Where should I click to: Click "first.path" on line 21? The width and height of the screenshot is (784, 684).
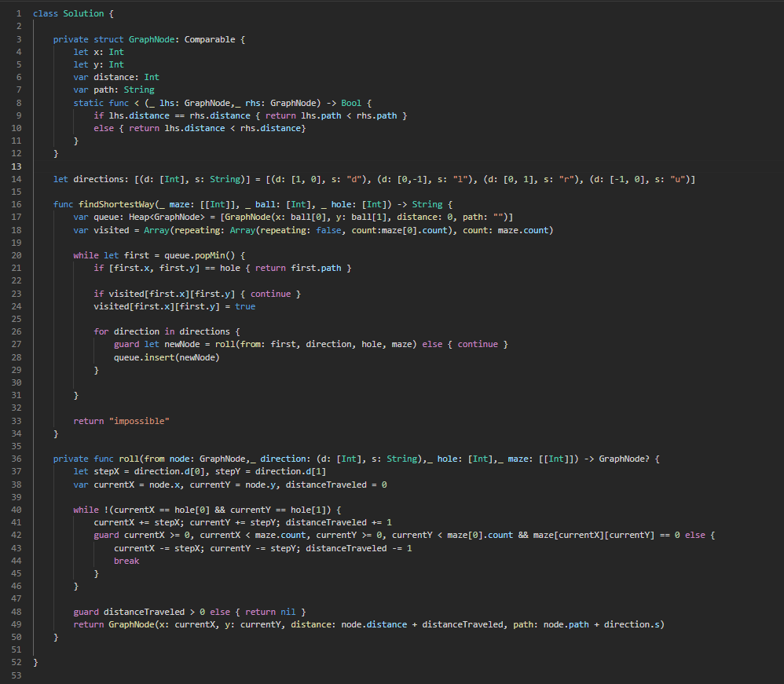pos(316,268)
